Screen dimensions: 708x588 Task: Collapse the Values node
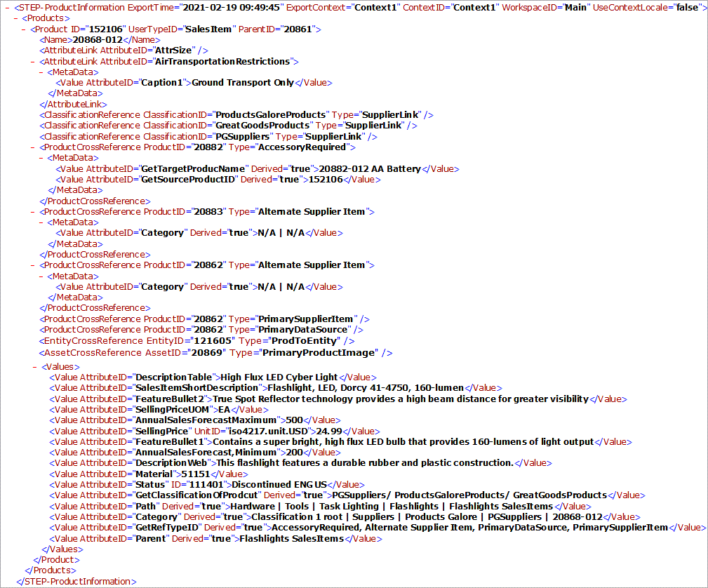(x=35, y=367)
